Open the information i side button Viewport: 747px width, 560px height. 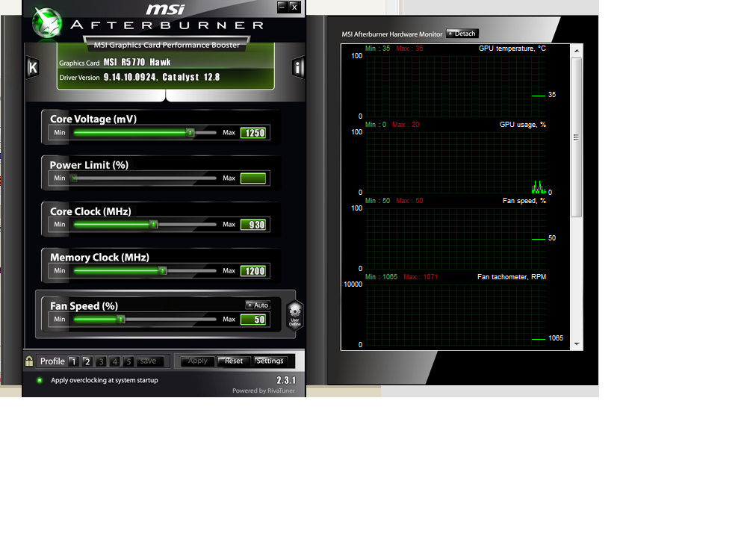298,67
